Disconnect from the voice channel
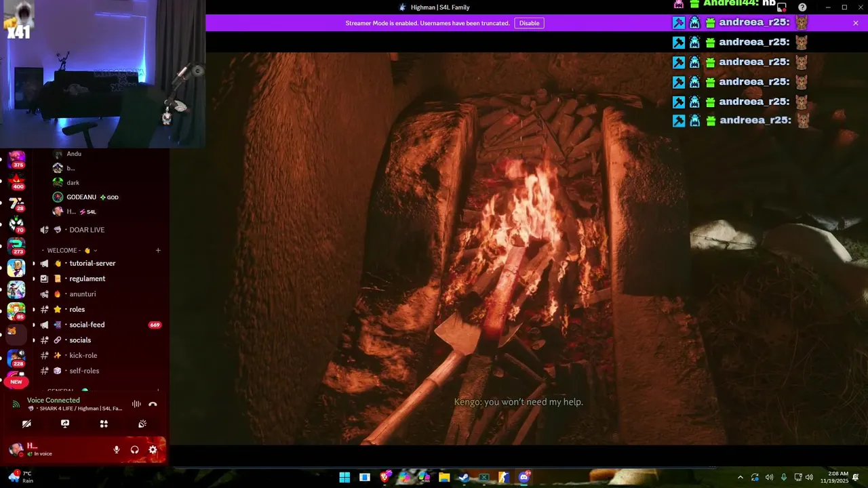This screenshot has height=488, width=868. [153, 404]
